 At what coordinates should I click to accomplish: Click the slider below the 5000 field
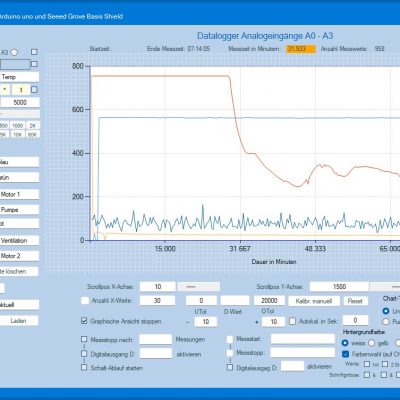click(x=20, y=114)
